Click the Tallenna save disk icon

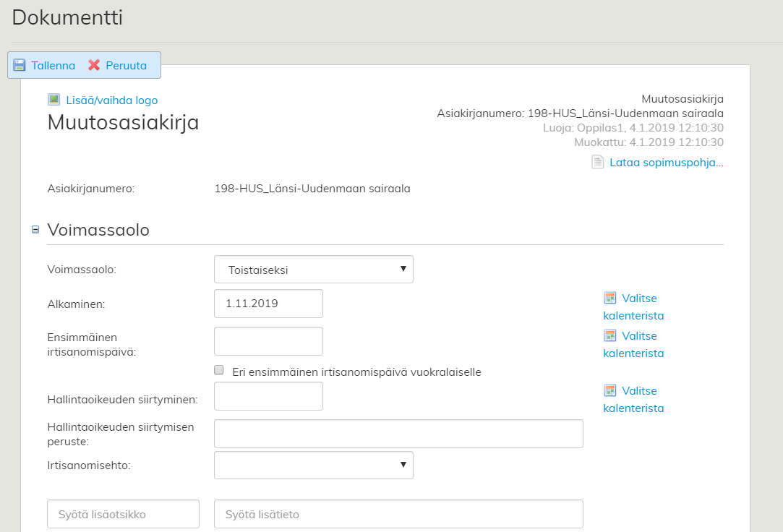[x=20, y=65]
